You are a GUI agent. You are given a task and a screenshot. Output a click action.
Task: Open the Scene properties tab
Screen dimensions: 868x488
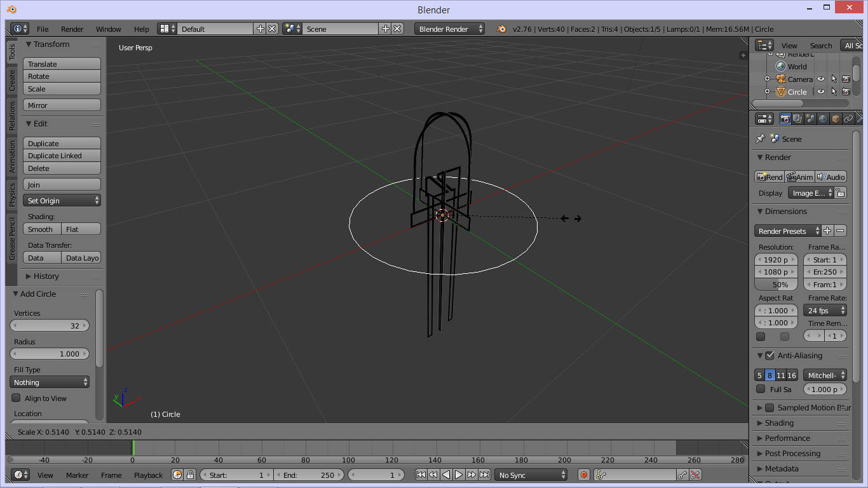coord(810,118)
